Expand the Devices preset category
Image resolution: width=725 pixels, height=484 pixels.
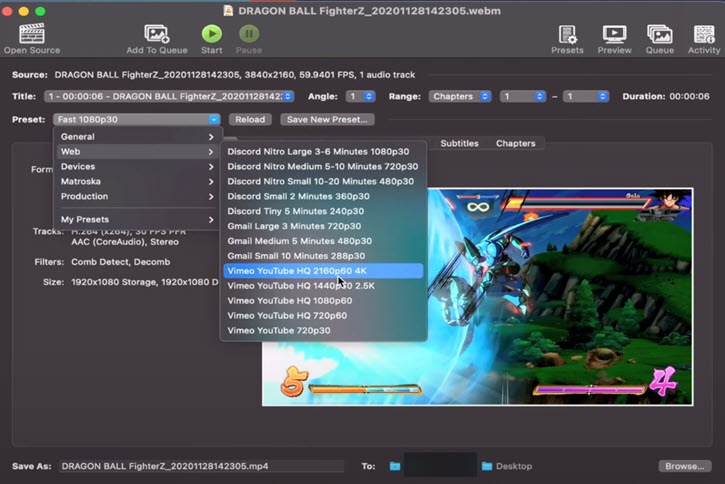pyautogui.click(x=137, y=166)
